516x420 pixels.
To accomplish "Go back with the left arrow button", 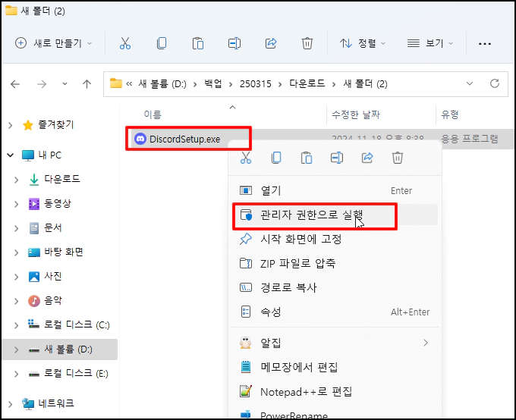I will [15, 84].
